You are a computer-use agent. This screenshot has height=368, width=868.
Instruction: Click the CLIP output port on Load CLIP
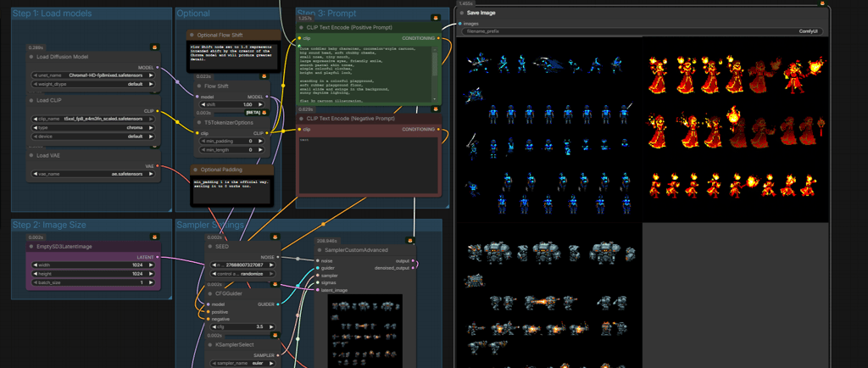click(158, 111)
